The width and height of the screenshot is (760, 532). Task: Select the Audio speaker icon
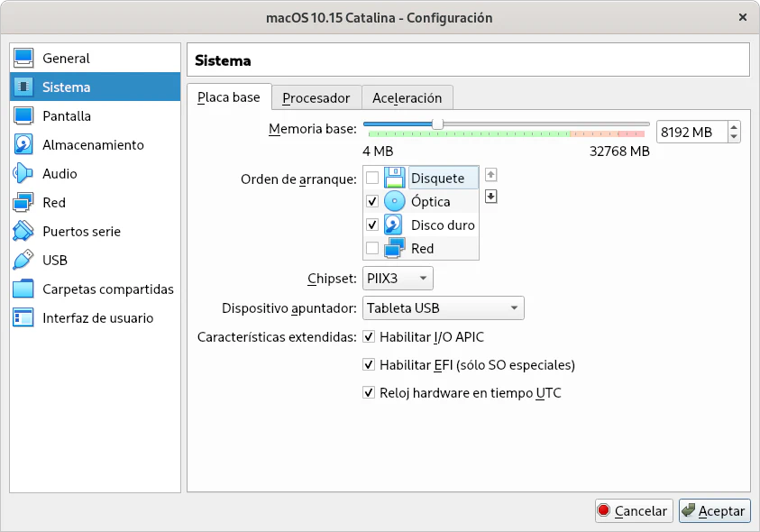[x=24, y=173]
